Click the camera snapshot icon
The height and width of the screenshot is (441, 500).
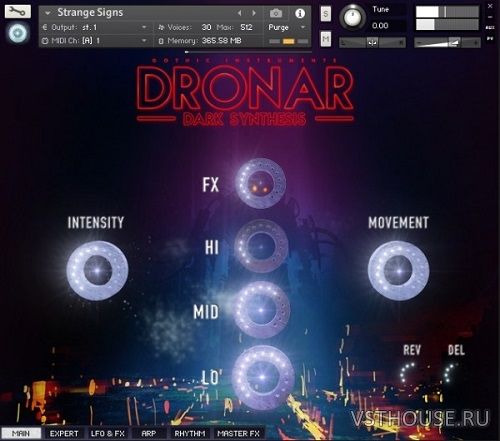(276, 13)
